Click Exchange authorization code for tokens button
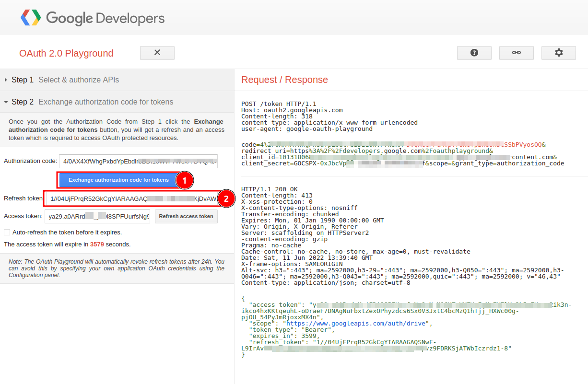 tap(118, 180)
